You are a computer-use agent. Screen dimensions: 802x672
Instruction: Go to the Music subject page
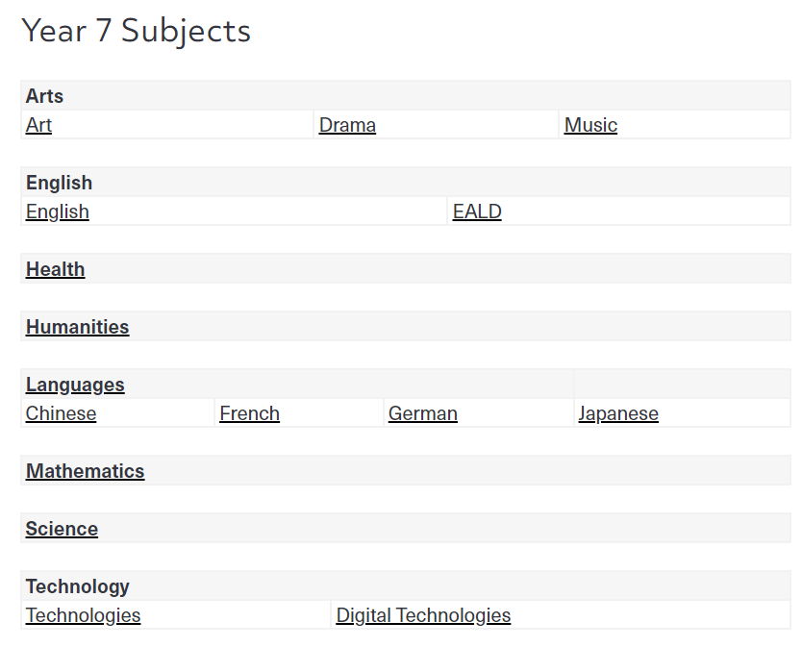click(x=590, y=125)
